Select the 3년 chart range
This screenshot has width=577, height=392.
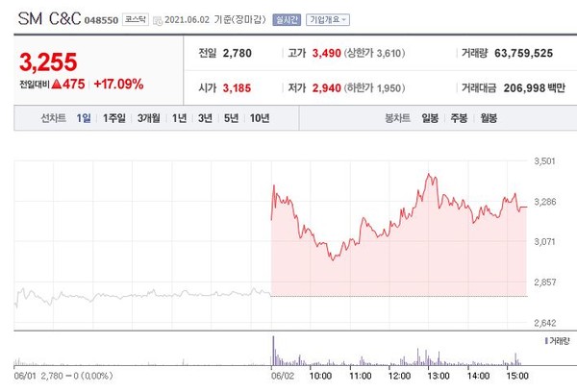pos(205,118)
